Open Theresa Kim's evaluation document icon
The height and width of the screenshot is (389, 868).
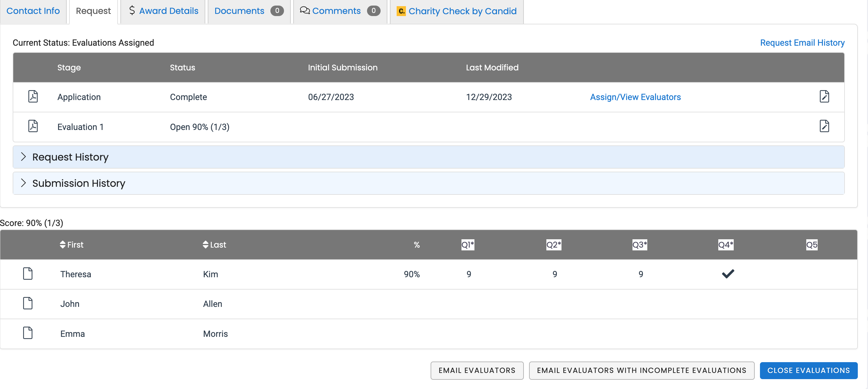tap(28, 274)
